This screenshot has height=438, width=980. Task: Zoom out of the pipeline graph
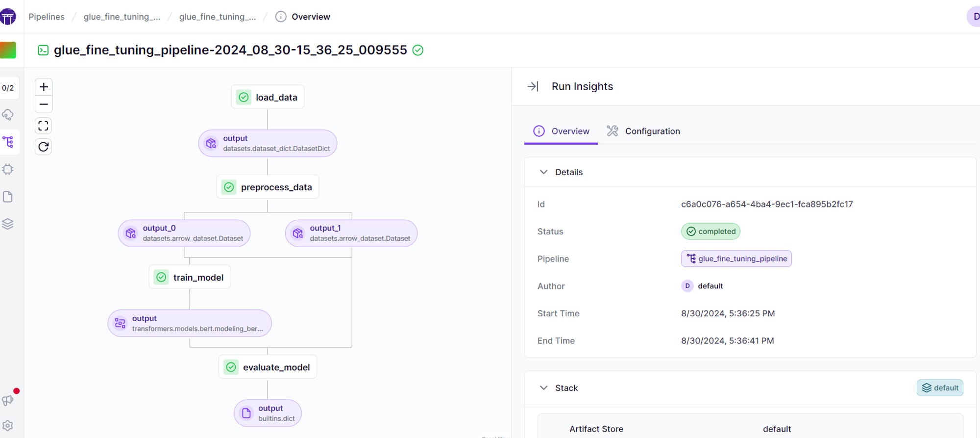coord(44,104)
